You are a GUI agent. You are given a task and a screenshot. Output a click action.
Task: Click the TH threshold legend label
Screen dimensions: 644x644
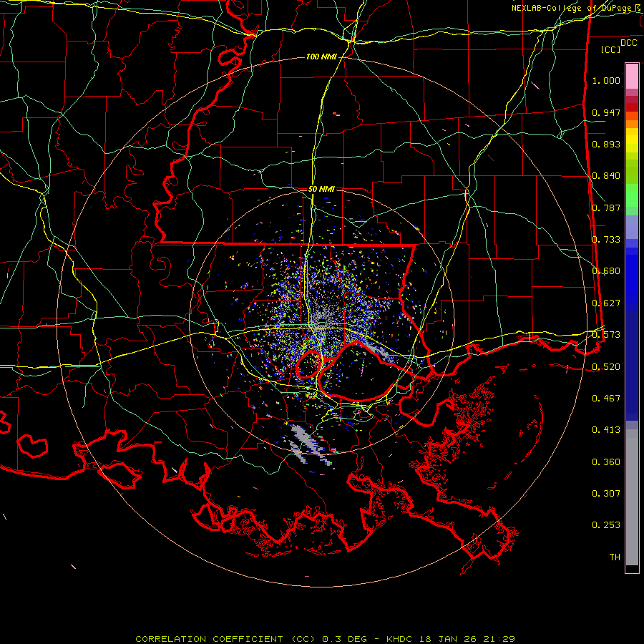tap(615, 557)
